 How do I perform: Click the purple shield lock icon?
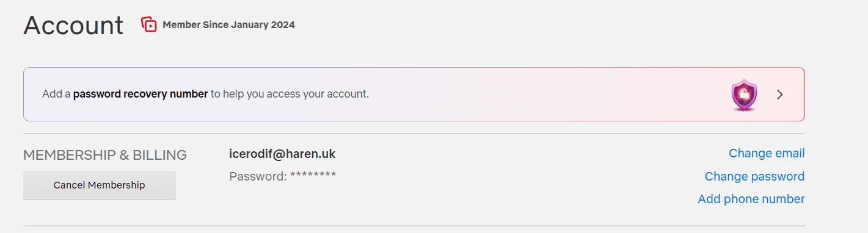point(744,96)
